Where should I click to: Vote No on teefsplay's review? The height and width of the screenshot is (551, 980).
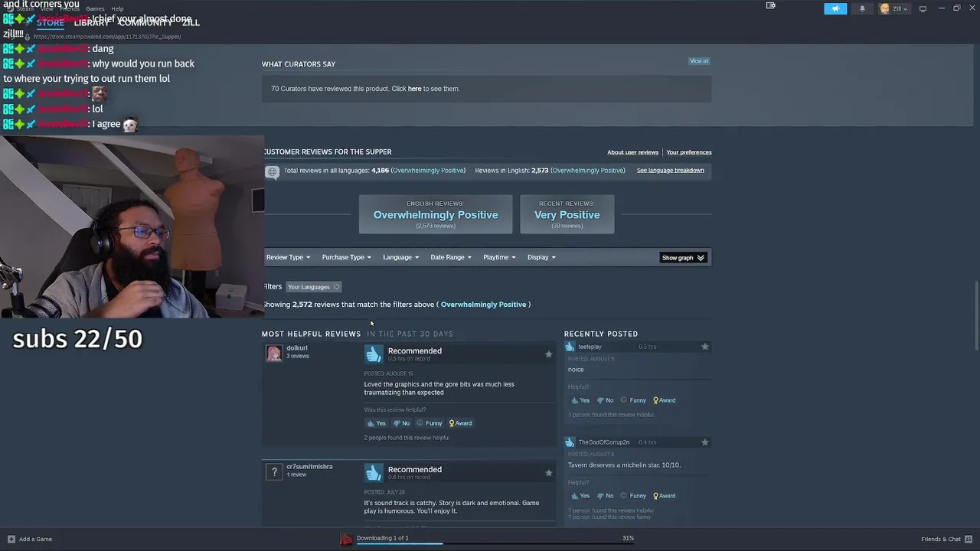pyautogui.click(x=605, y=400)
